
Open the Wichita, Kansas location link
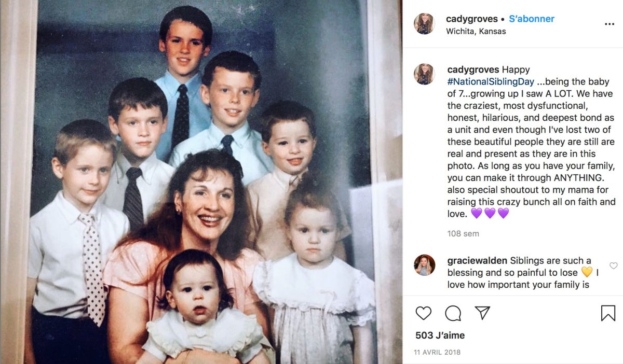[x=476, y=31]
